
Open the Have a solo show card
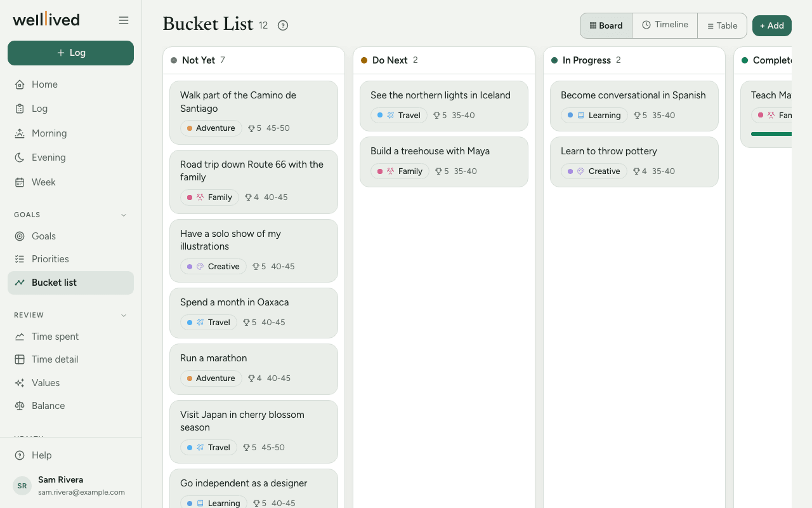pos(254,250)
